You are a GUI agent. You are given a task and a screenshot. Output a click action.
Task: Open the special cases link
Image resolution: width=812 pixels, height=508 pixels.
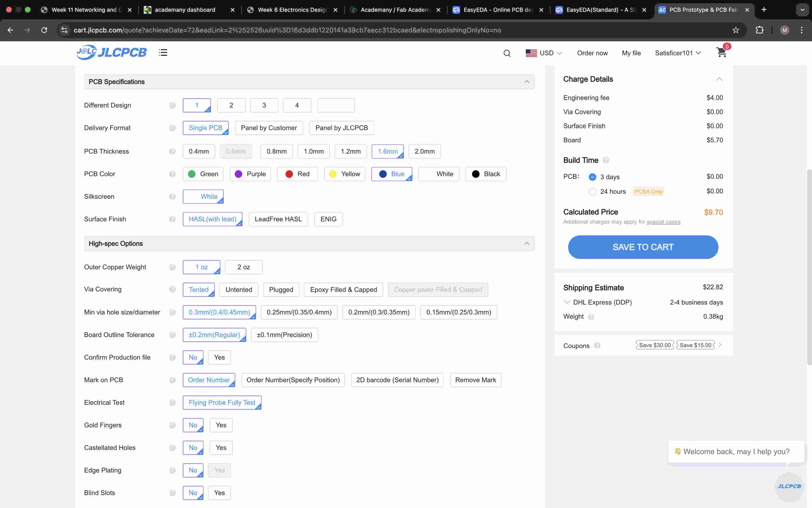coord(663,222)
